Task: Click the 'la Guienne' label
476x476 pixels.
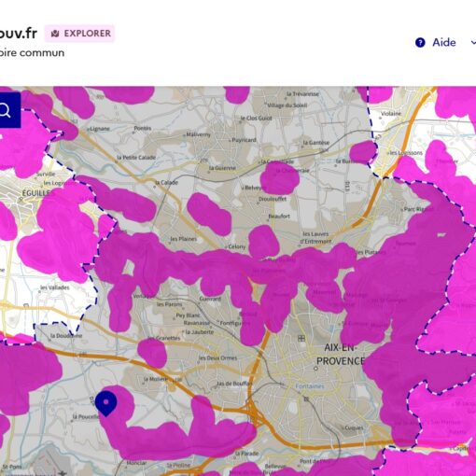Action: click(222, 168)
